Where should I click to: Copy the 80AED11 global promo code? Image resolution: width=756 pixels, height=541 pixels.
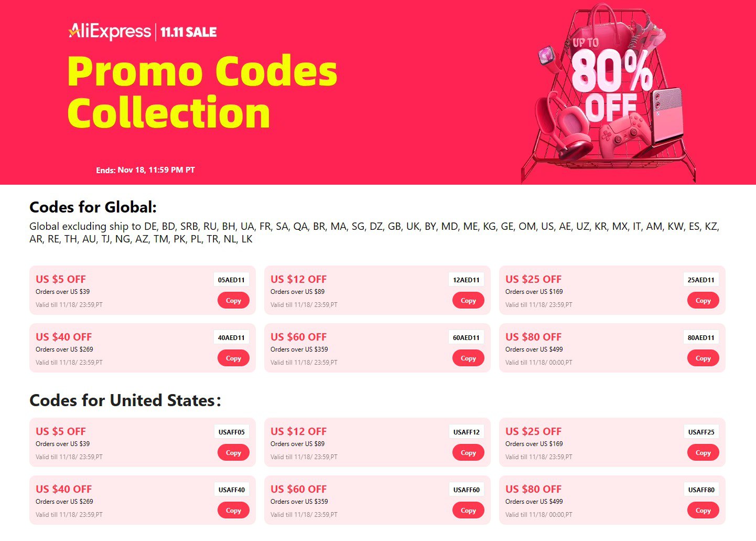coord(703,358)
